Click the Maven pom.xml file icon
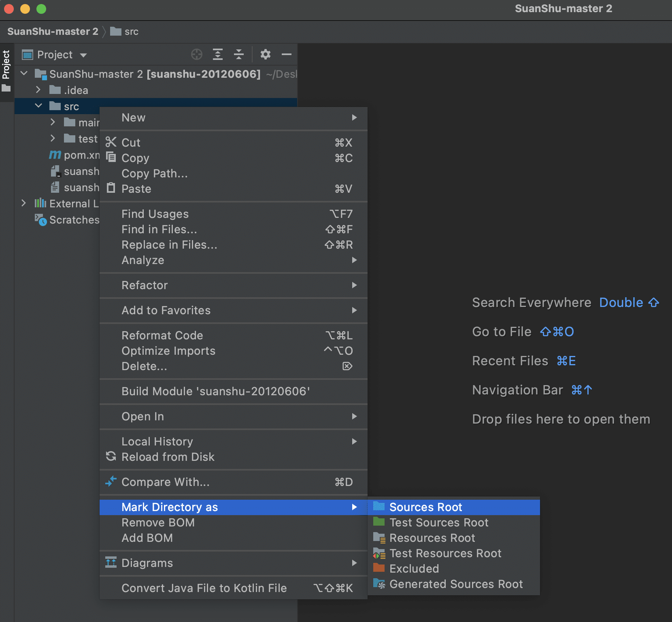 [x=55, y=155]
